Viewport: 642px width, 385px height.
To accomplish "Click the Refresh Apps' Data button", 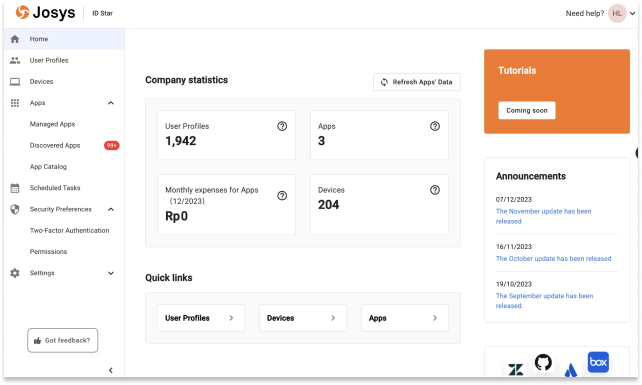I will [x=417, y=82].
